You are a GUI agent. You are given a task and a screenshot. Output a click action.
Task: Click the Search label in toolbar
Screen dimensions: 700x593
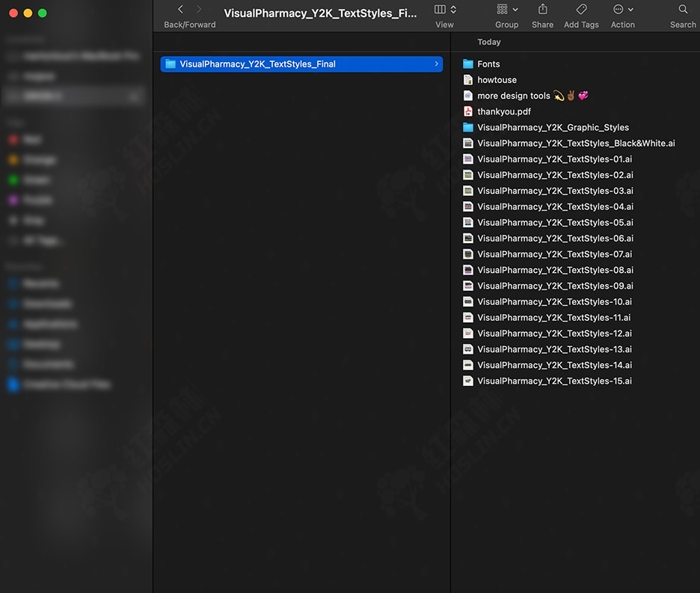[x=683, y=25]
